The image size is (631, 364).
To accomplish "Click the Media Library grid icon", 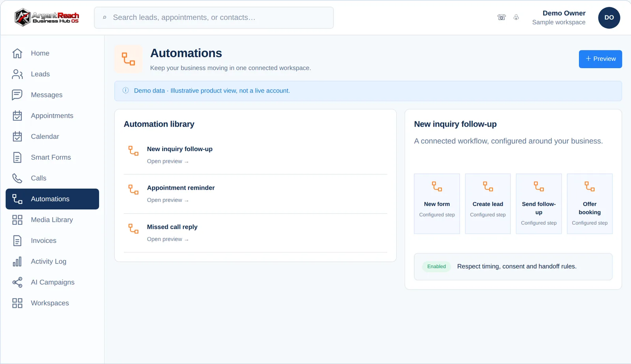I will point(17,220).
